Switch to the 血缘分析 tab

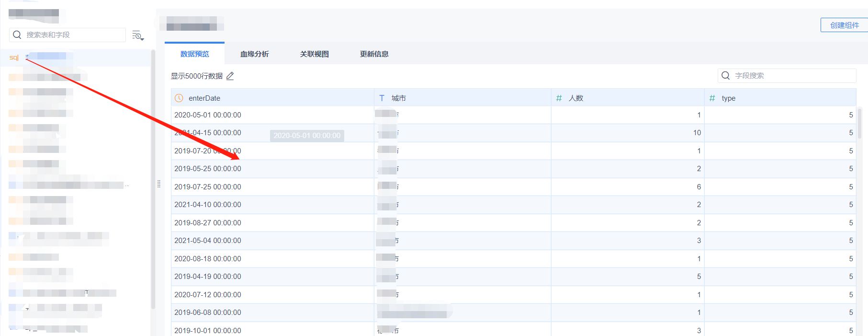click(254, 54)
